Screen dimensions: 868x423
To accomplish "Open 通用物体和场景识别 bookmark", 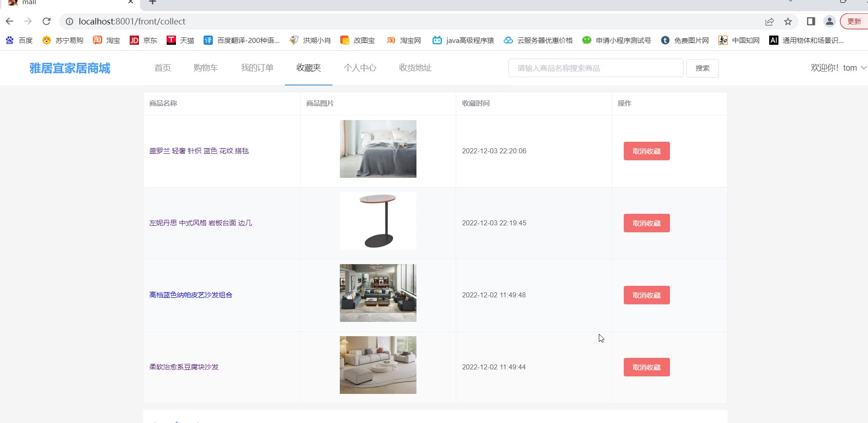I will 807,40.
